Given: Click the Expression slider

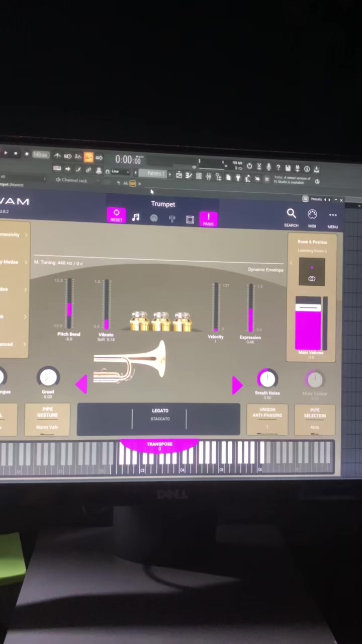Looking at the screenshot, I should (x=250, y=308).
